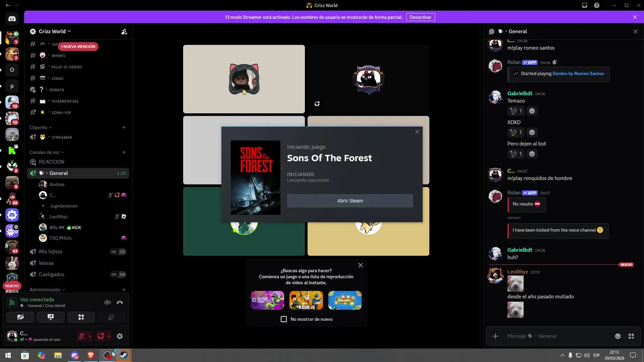This screenshot has height=362, width=644.
Task: Collapse the Canales de voz category
Action: coord(46,152)
